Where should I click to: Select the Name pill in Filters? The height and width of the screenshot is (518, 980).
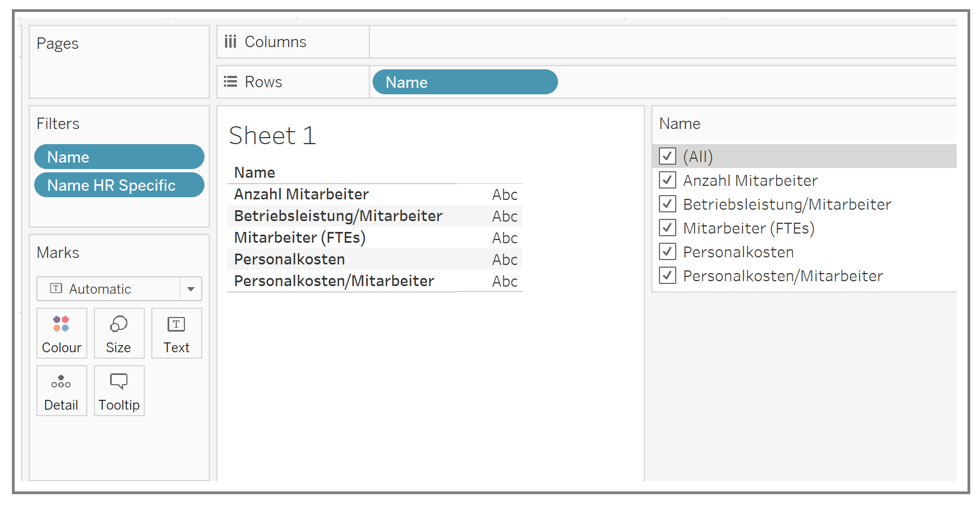(119, 157)
